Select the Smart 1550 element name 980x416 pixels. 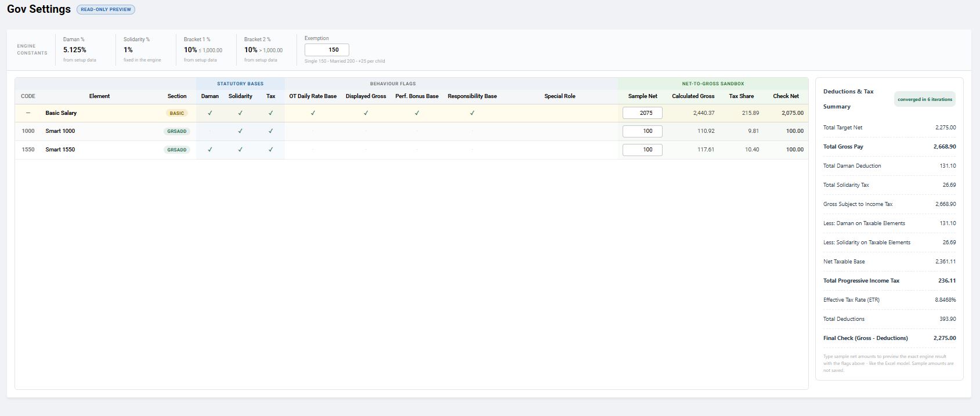tap(60, 150)
